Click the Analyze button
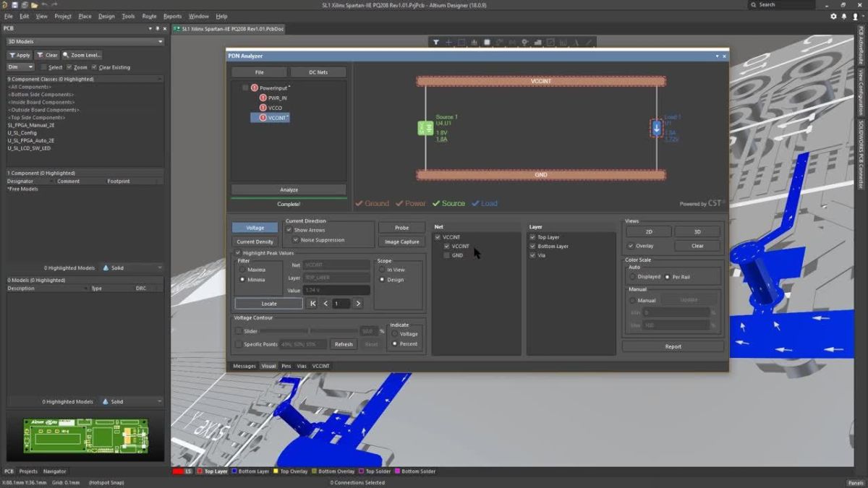 (289, 189)
